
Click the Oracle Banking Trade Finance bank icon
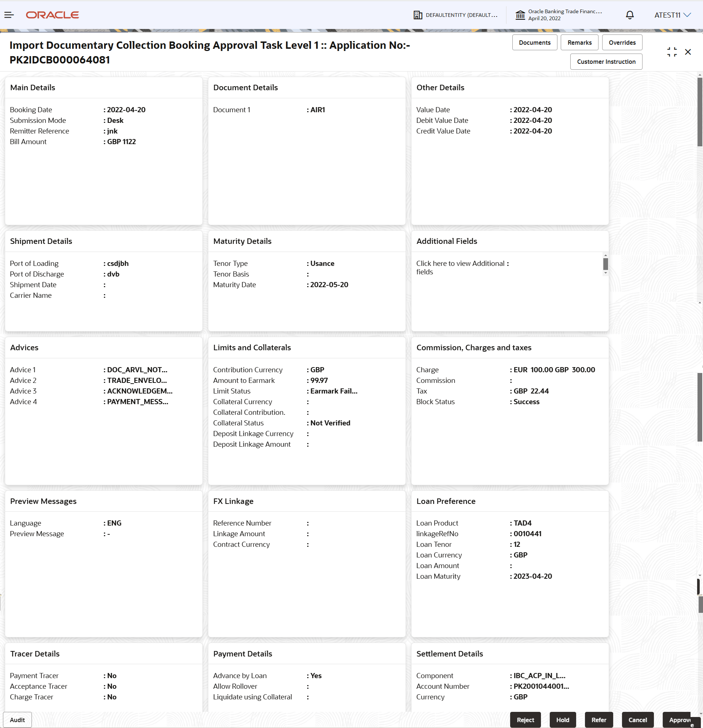520,15
